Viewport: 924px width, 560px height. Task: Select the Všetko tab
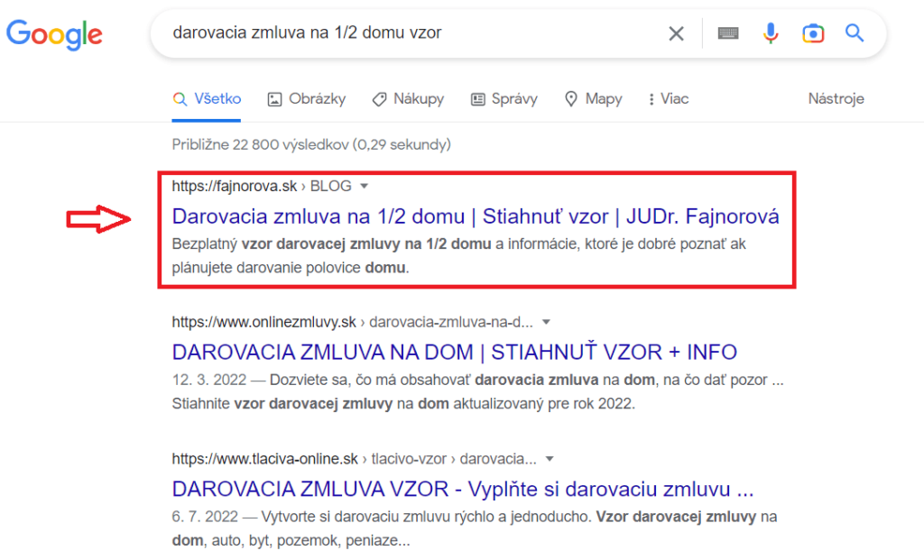pyautogui.click(x=207, y=99)
